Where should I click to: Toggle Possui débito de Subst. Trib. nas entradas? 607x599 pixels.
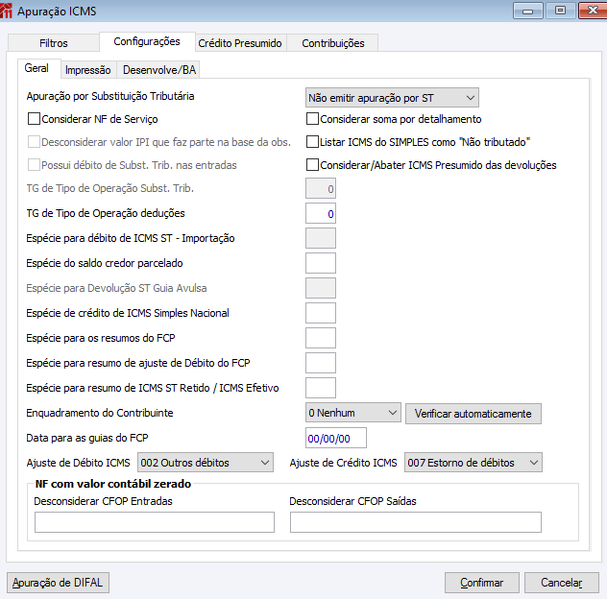tap(34, 165)
